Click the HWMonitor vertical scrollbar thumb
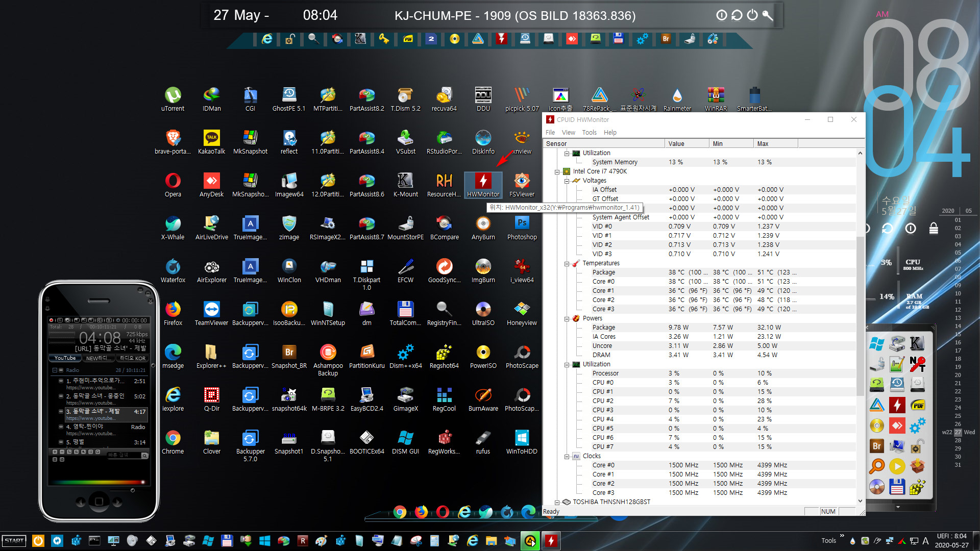 [860, 316]
